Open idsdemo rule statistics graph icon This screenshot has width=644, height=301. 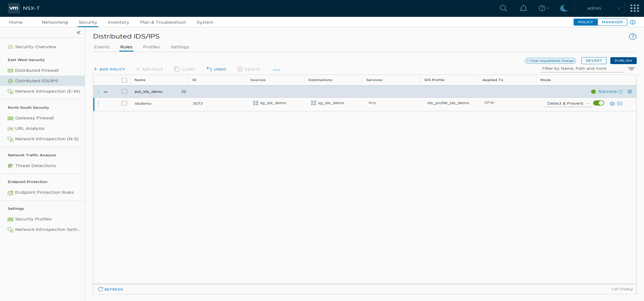click(620, 104)
